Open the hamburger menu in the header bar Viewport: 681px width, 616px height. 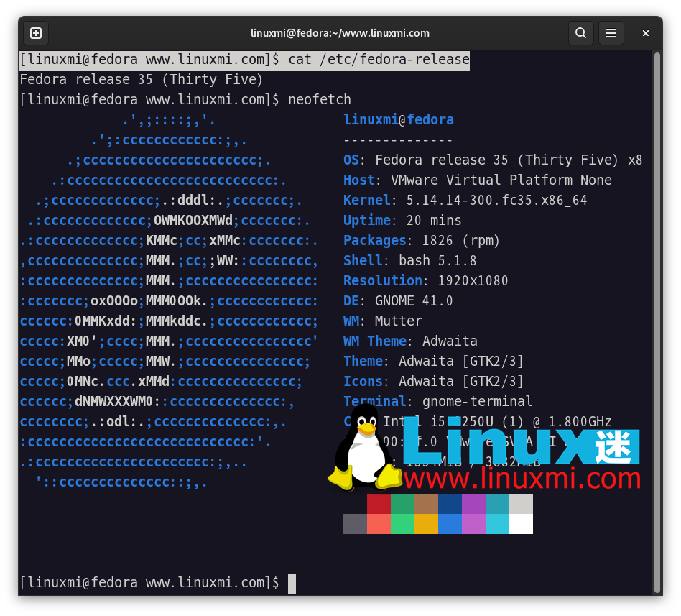pos(611,33)
